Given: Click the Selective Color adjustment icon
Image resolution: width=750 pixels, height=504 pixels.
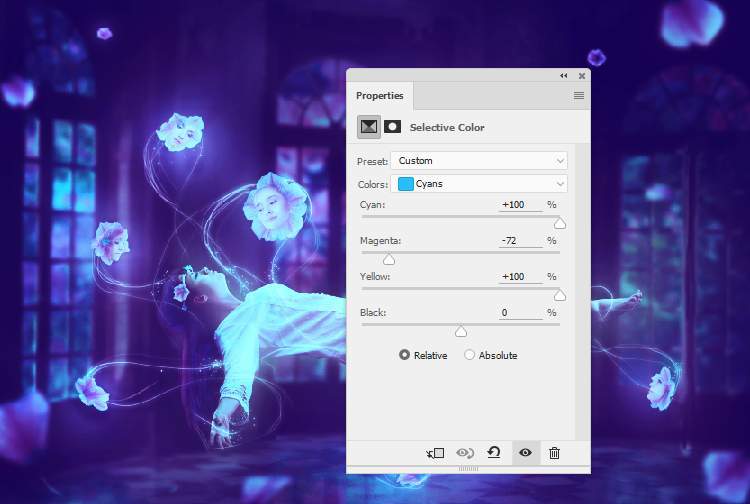Looking at the screenshot, I should pyautogui.click(x=369, y=127).
